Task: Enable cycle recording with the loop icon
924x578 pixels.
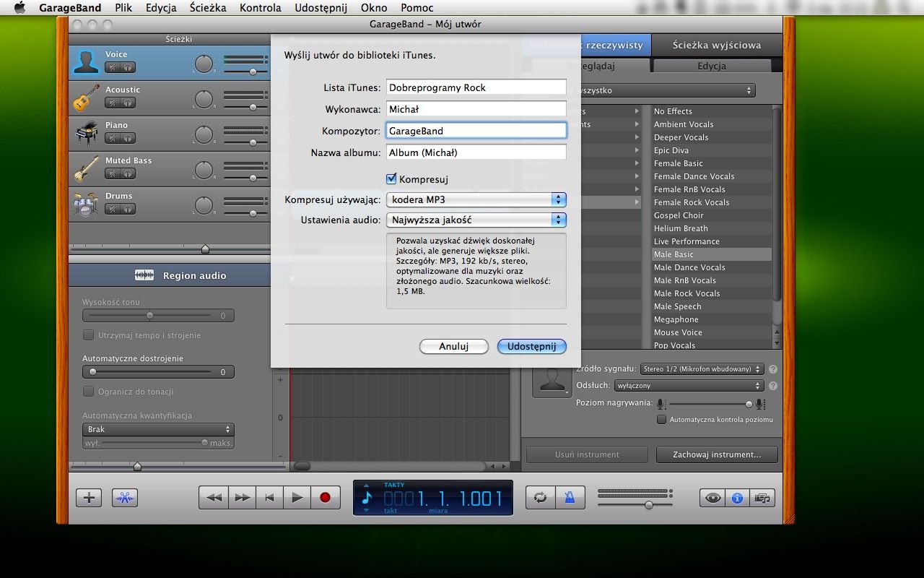Action: [x=540, y=497]
